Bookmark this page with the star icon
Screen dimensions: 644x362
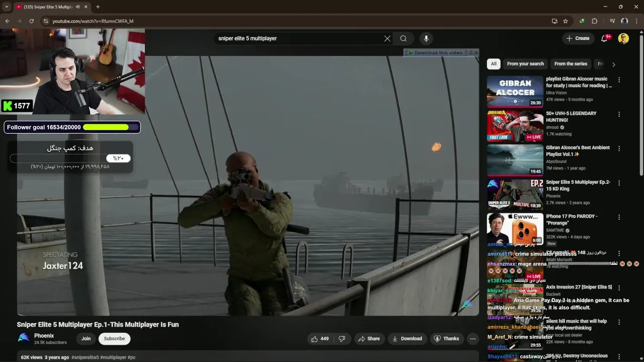566,21
